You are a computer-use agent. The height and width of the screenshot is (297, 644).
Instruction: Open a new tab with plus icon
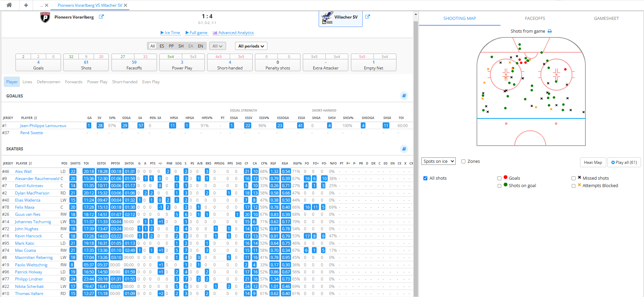coord(26,5)
